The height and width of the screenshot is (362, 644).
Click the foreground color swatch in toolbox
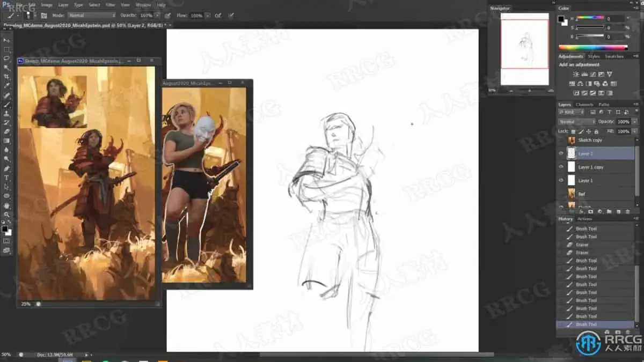(4, 229)
